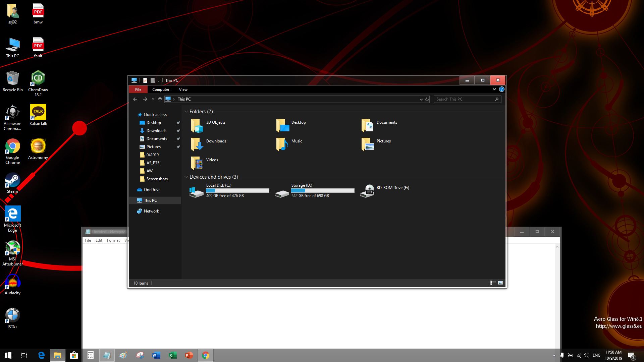
Task: Click the Search This PC field
Action: tap(464, 99)
